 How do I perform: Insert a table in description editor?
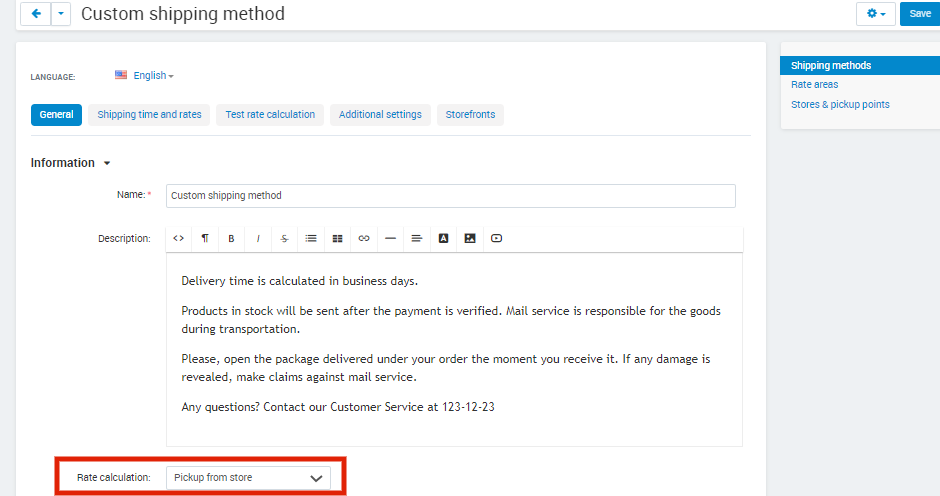(338, 239)
